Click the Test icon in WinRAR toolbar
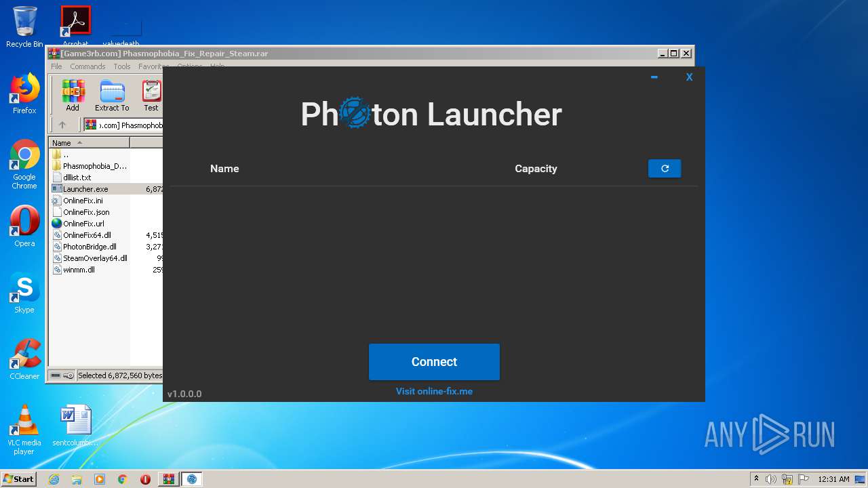 click(x=151, y=96)
